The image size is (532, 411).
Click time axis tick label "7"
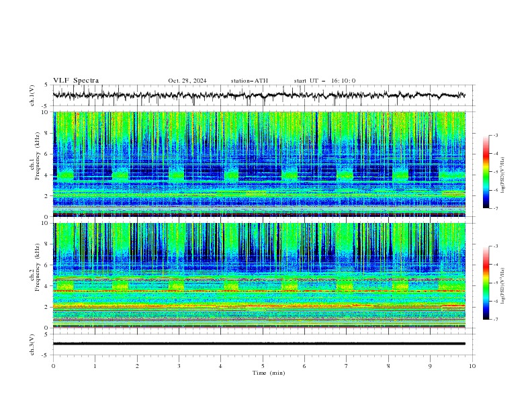[347, 366]
